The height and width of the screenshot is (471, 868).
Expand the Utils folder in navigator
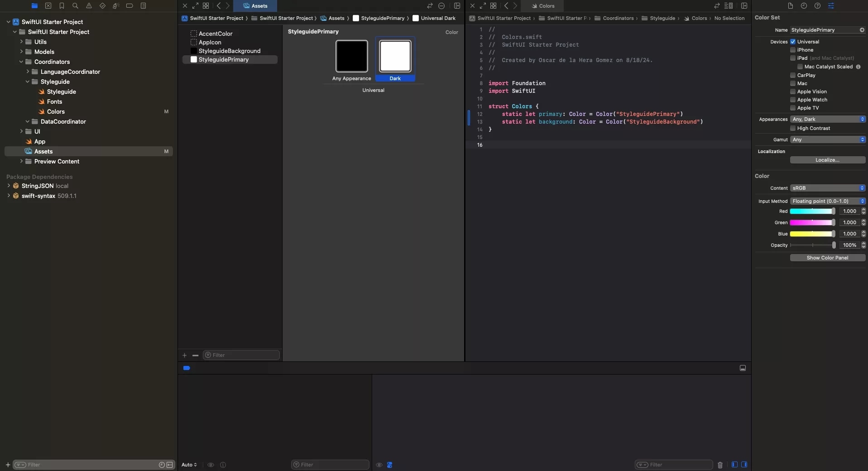[21, 42]
